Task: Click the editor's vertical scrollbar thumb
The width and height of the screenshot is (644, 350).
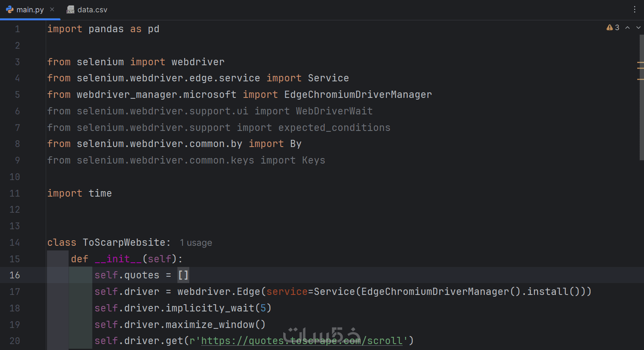Action: pos(641,97)
